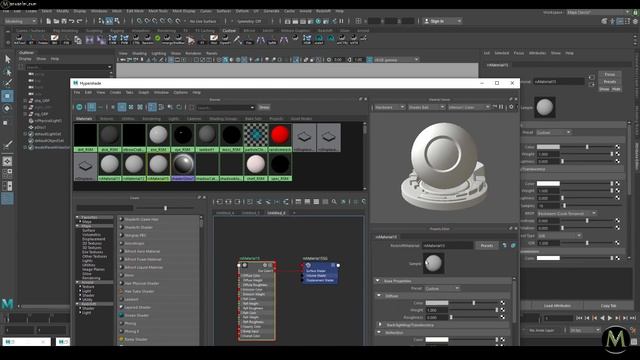Expand the Back-lighting/Translucency section
This screenshot has height=360, width=640.
click(x=380, y=325)
